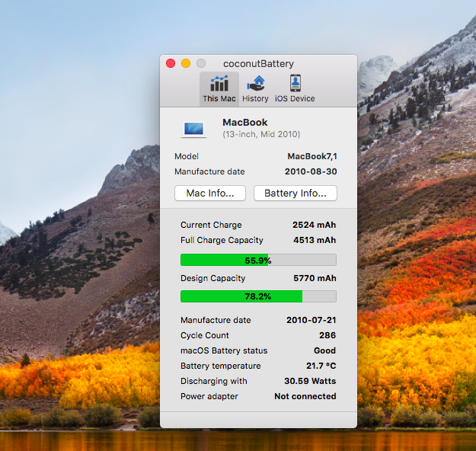Select the This Mac tab icon
The width and height of the screenshot is (476, 451).
[219, 84]
